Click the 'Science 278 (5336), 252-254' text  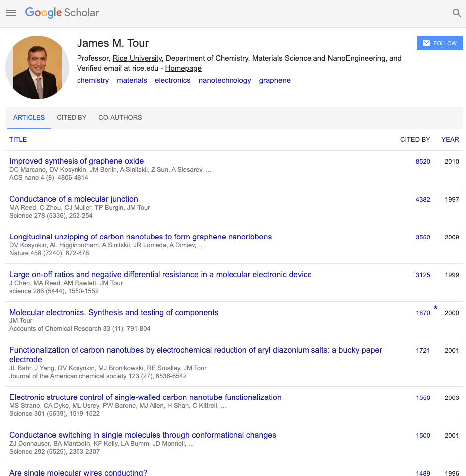pos(51,216)
